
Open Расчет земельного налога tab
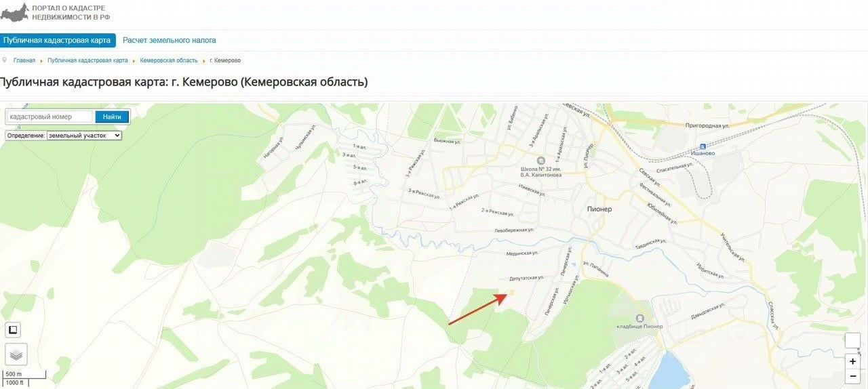click(170, 41)
